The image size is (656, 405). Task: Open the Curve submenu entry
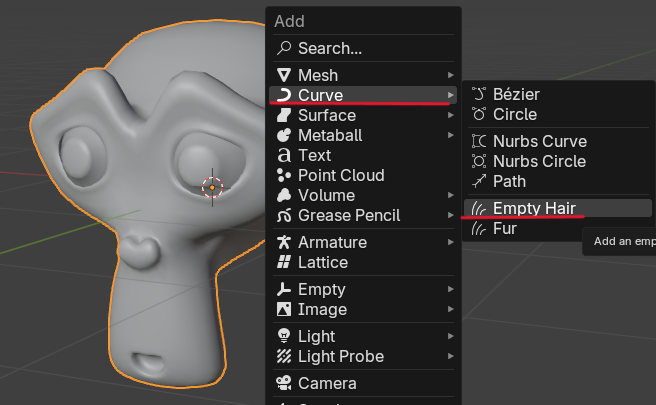(x=320, y=95)
